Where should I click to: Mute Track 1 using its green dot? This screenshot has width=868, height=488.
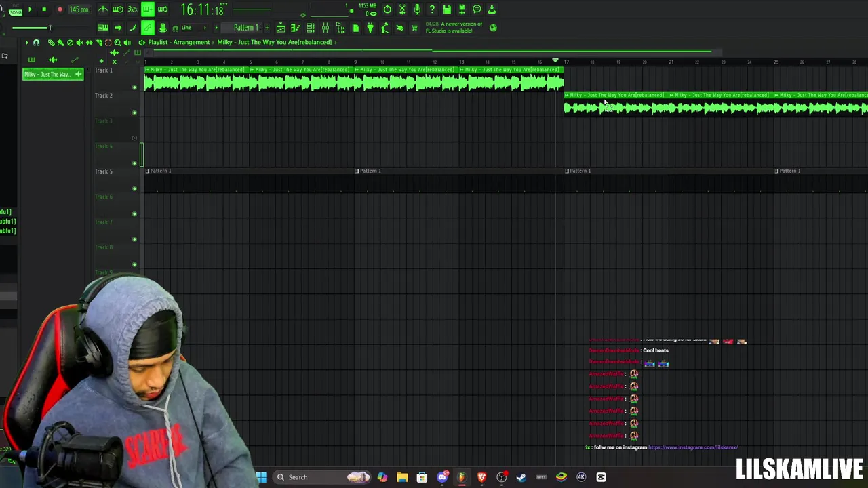click(x=134, y=87)
